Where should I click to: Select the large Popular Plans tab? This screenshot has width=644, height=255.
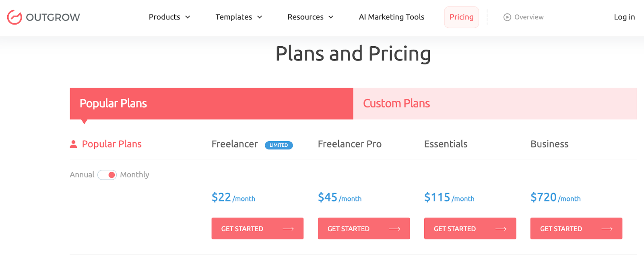[211, 104]
